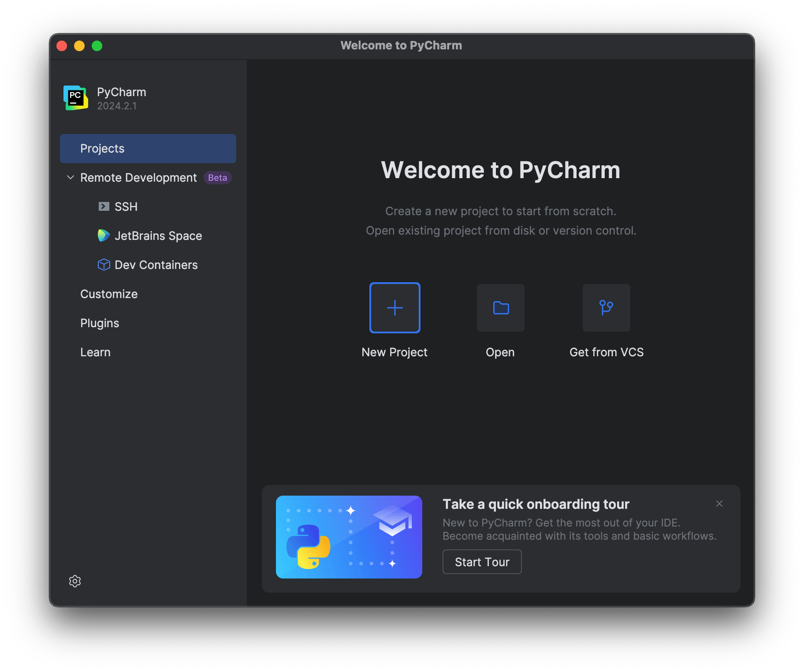Open a project using the folder icon
804x672 pixels.
point(500,308)
